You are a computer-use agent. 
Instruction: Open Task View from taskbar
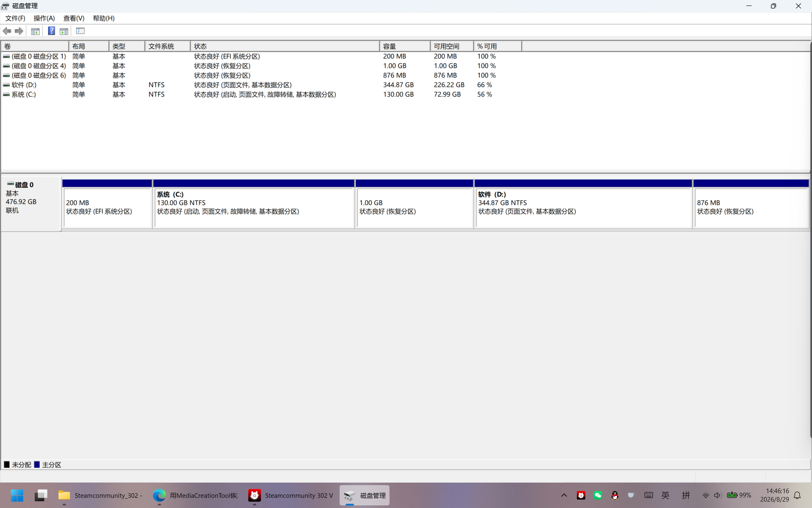click(x=41, y=495)
